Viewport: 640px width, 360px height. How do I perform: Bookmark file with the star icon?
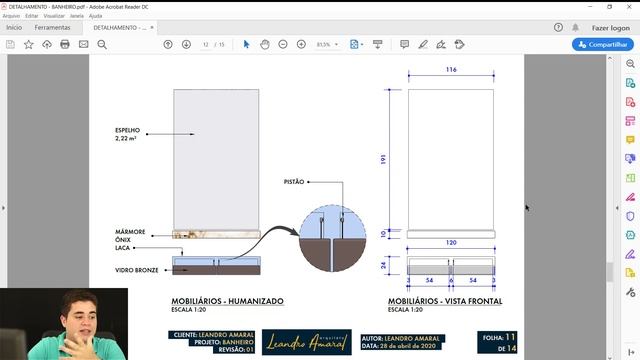(x=29, y=44)
